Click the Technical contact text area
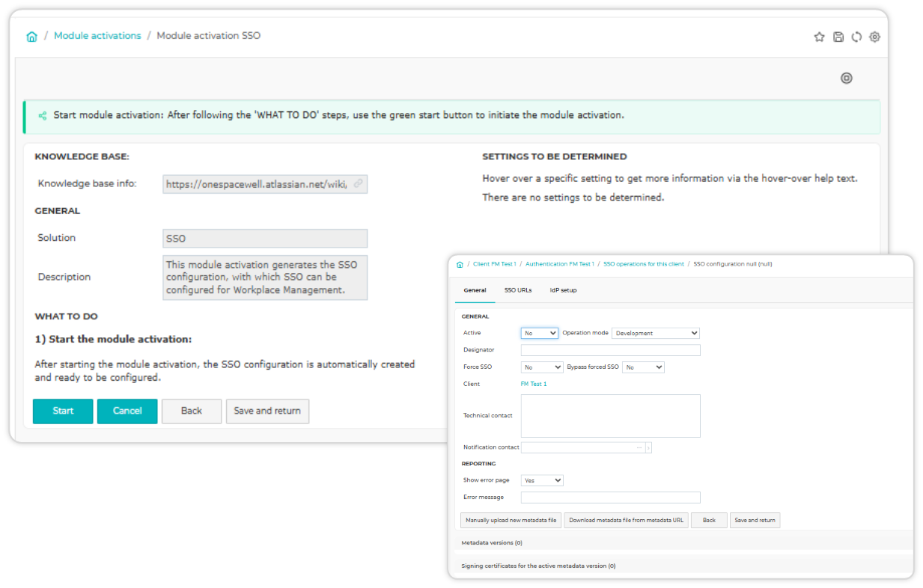Viewport: 923px width, 588px height. 611,416
